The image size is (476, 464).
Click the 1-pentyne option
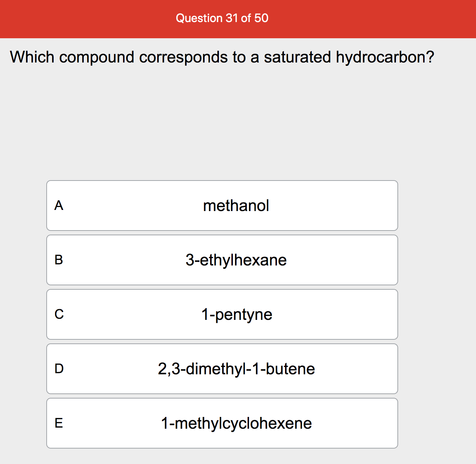pyautogui.click(x=222, y=314)
